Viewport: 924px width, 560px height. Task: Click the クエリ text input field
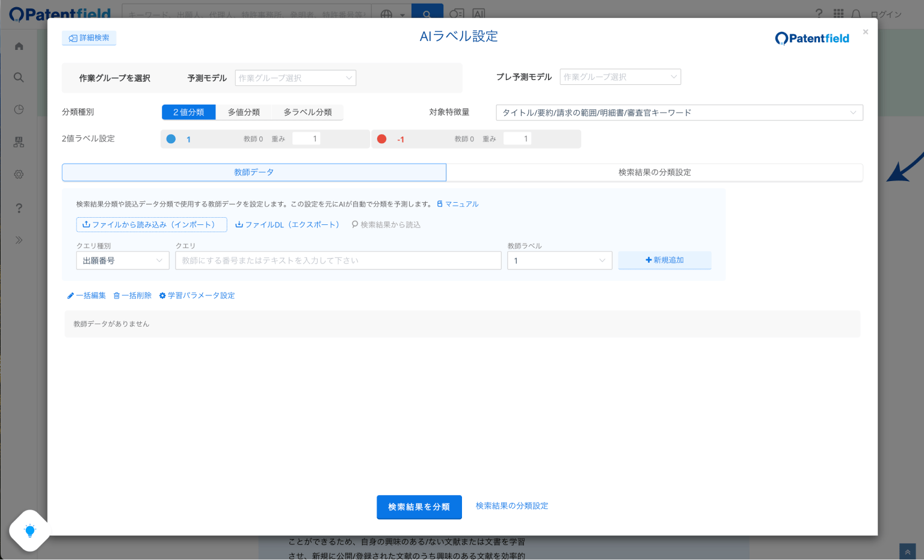pyautogui.click(x=338, y=260)
